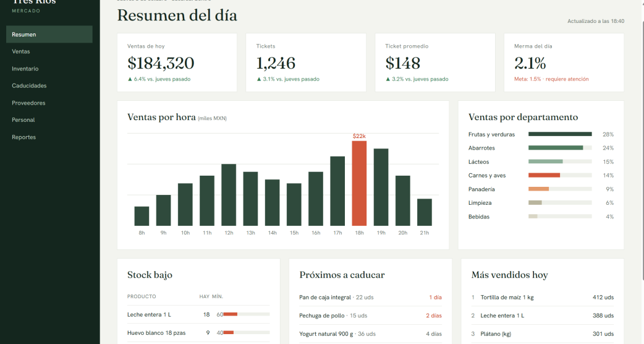Click the Lácteos progress bar
The height and width of the screenshot is (344, 644).
coord(560,161)
